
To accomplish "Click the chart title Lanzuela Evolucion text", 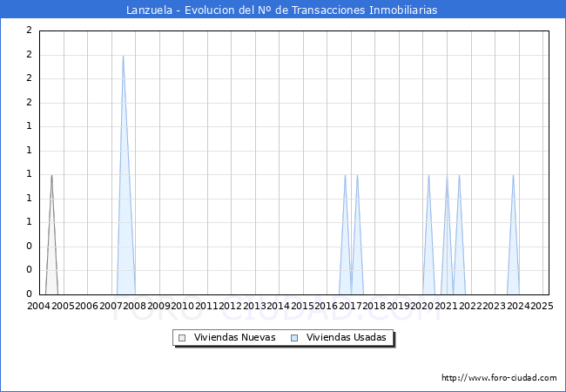I will pos(281,10).
